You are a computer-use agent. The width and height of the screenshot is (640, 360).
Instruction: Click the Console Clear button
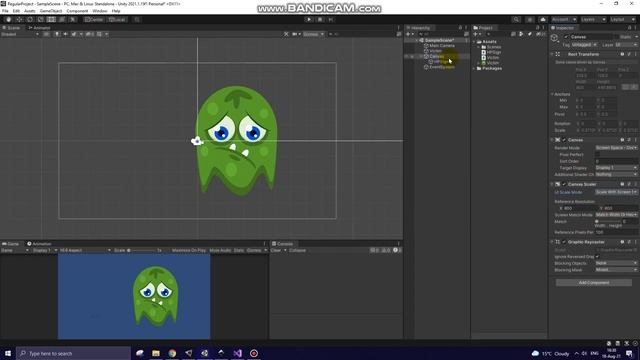tap(276, 250)
